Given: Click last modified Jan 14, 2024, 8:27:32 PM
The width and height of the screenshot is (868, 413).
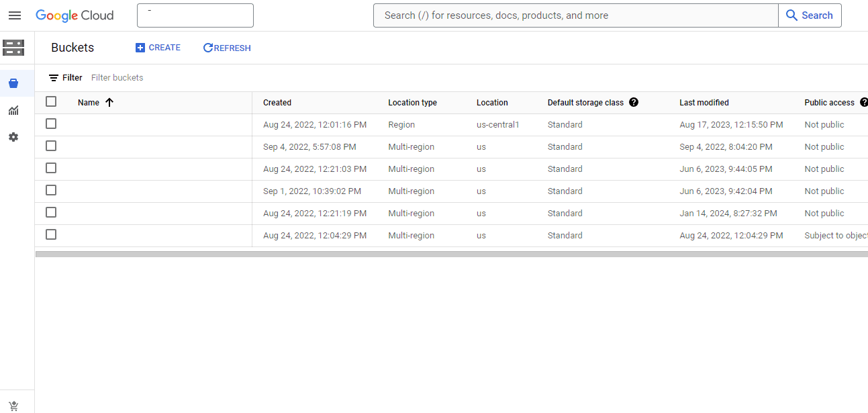Looking at the screenshot, I should point(728,214).
